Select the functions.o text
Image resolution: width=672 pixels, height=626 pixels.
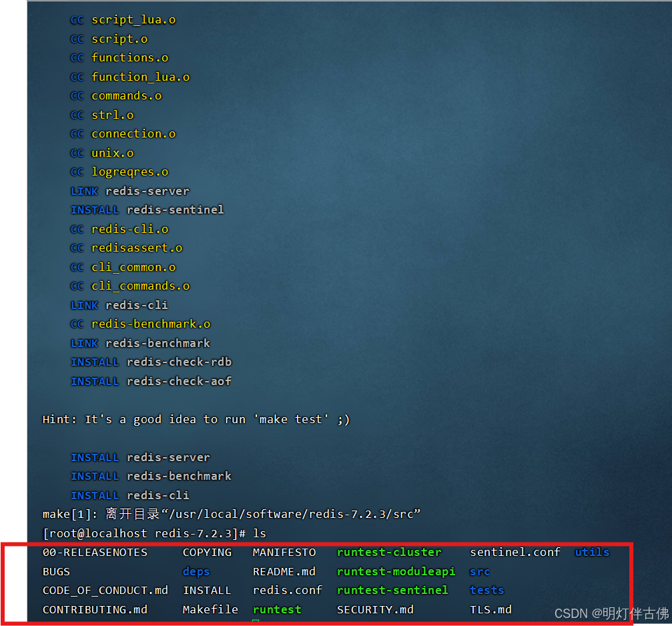[x=130, y=57]
